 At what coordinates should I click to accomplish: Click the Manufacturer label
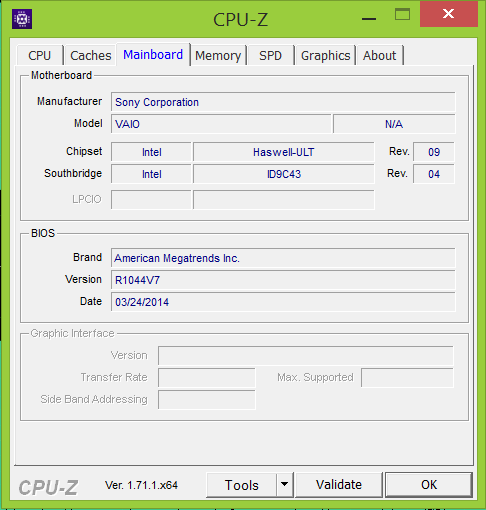tap(69, 101)
